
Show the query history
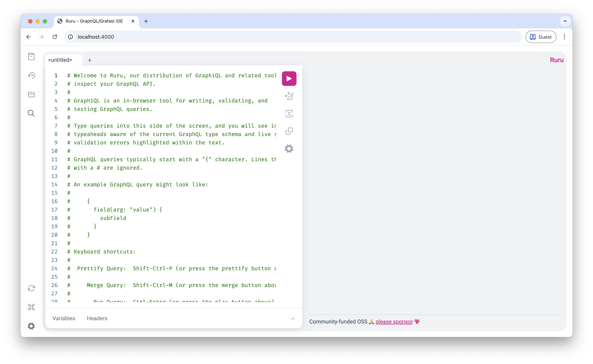pyautogui.click(x=31, y=75)
